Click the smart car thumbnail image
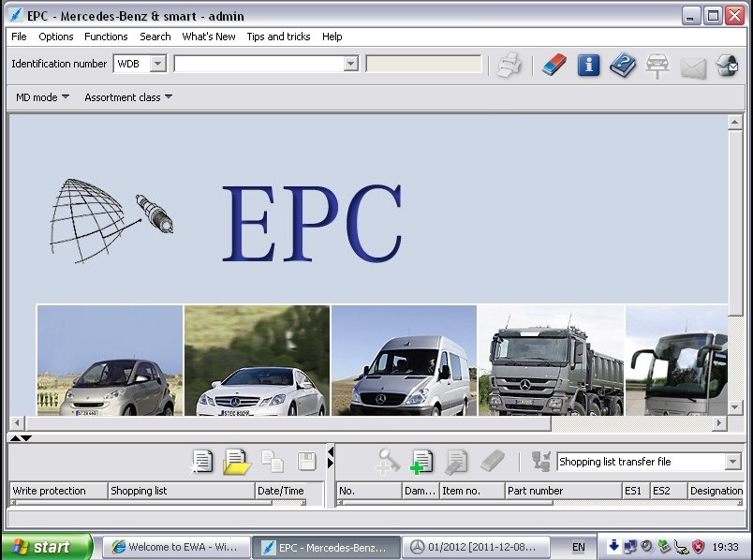753x560 pixels. coord(110,361)
